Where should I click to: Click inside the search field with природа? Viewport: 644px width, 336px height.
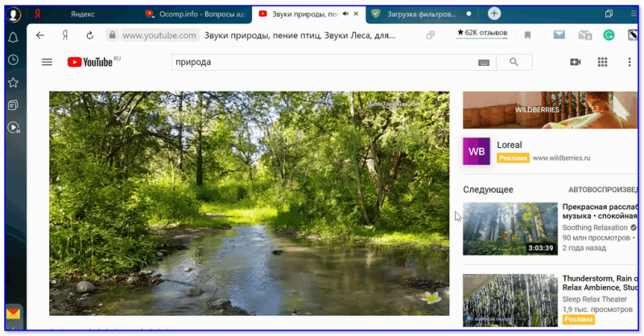tap(324, 62)
